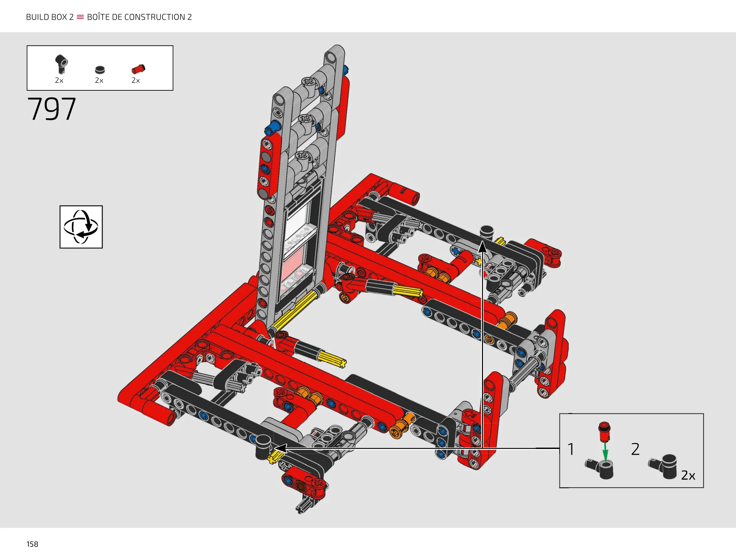Click the step number 797

(51, 109)
